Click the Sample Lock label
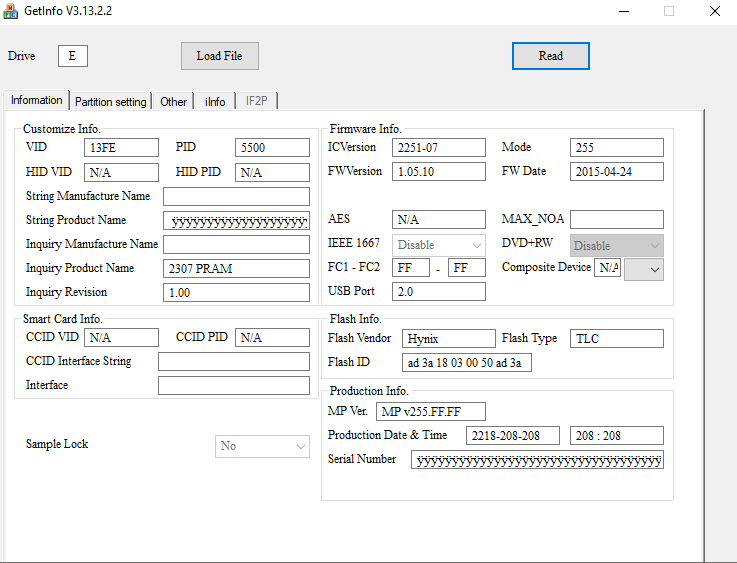This screenshot has height=563, width=737. 57,444
